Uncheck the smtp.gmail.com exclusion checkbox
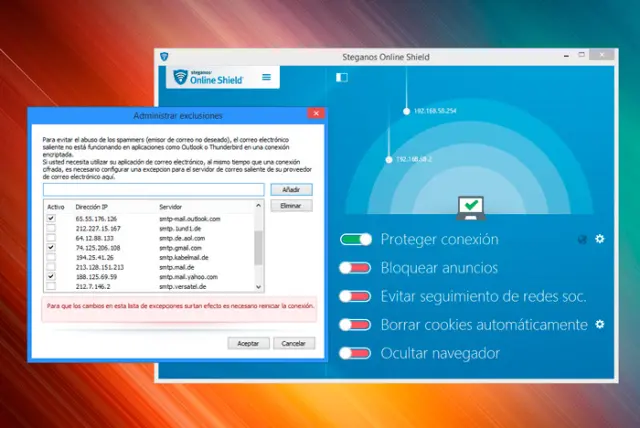The image size is (640, 428). (x=51, y=246)
